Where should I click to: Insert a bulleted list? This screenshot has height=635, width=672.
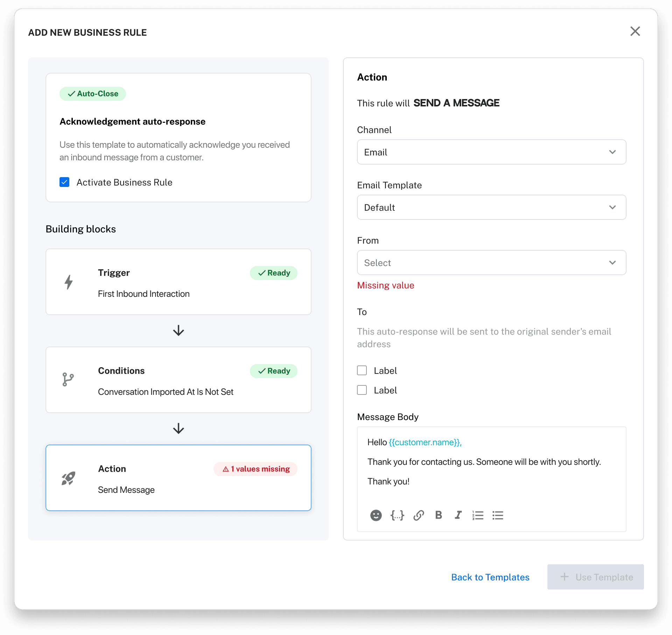point(498,515)
